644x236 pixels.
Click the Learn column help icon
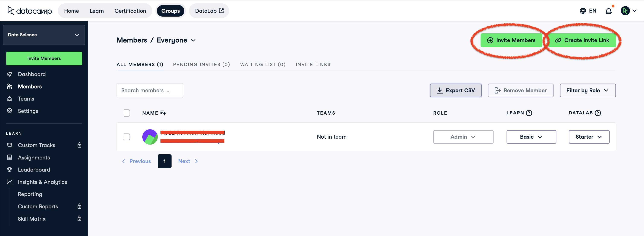coord(529,113)
